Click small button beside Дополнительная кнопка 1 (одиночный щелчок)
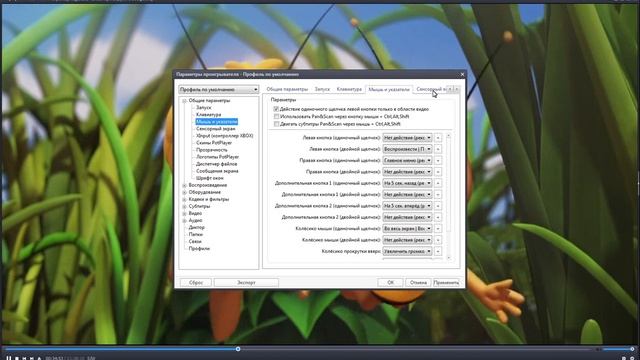 [x=438, y=183]
